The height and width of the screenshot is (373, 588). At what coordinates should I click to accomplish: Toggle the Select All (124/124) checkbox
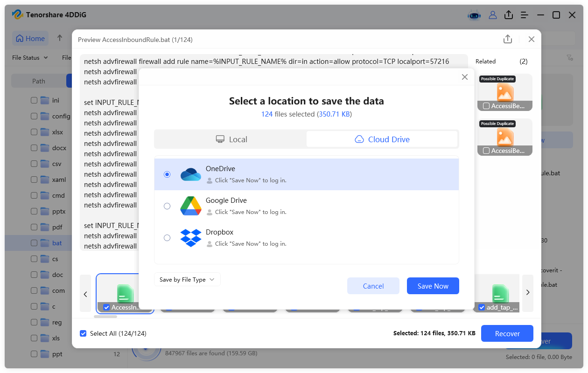click(83, 333)
